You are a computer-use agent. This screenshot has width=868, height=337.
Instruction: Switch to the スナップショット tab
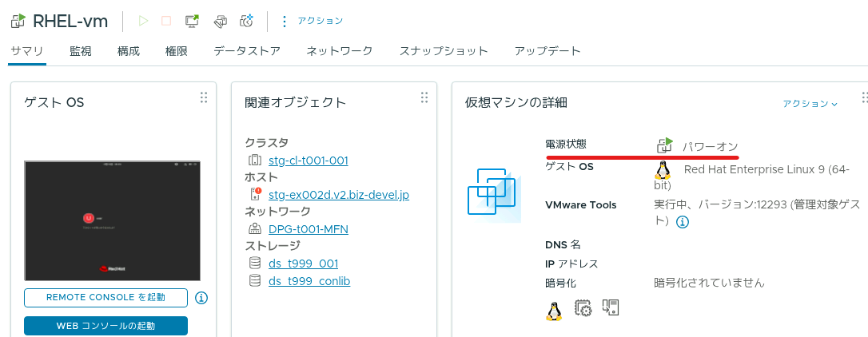[444, 51]
